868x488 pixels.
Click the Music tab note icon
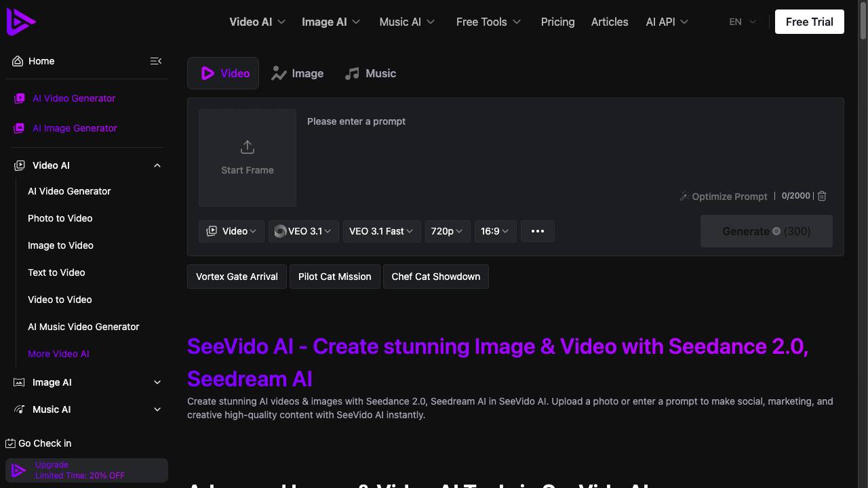352,73
